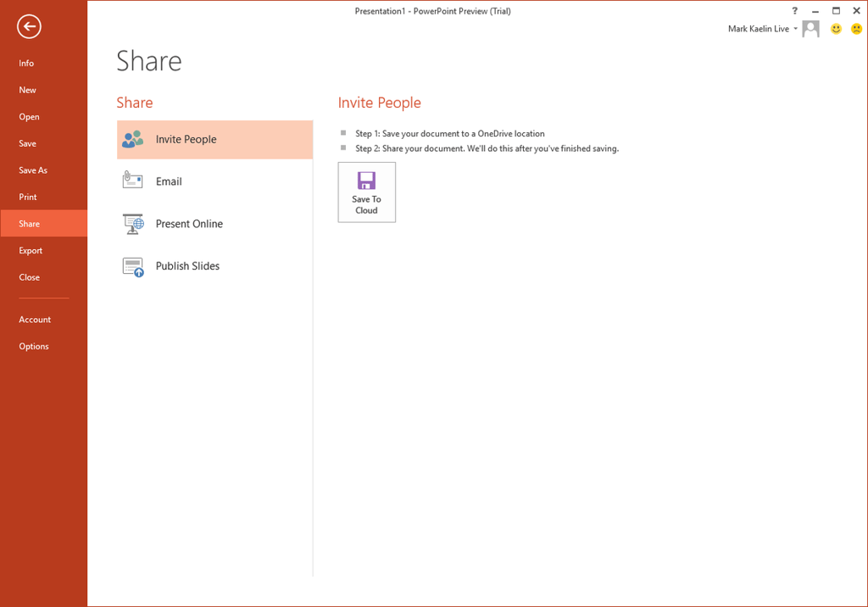Open the Print page
The image size is (868, 607).
44,197
